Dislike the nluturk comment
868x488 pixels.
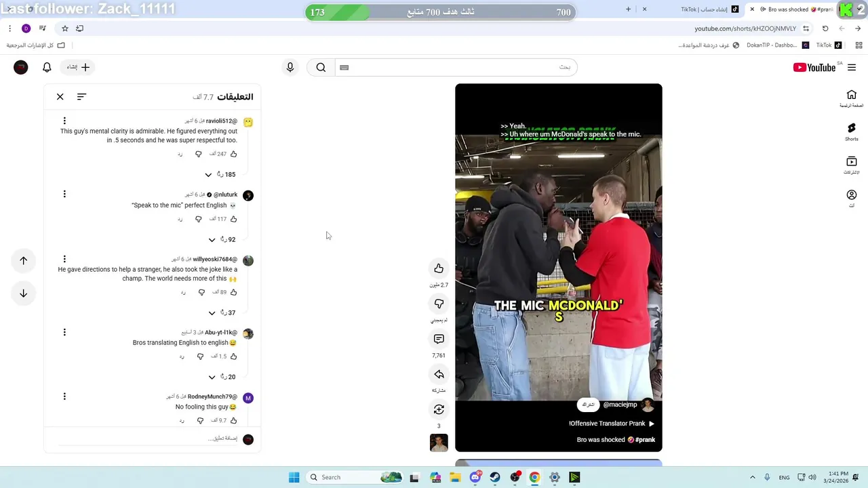point(199,219)
